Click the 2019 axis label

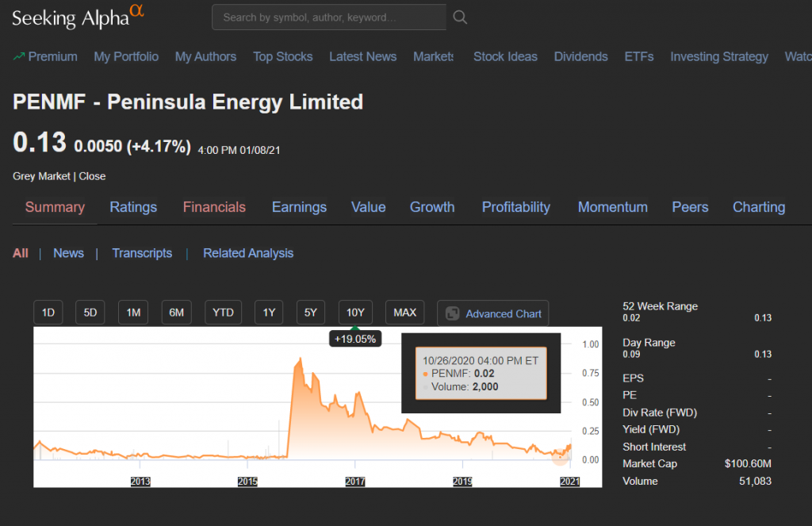[x=462, y=482]
